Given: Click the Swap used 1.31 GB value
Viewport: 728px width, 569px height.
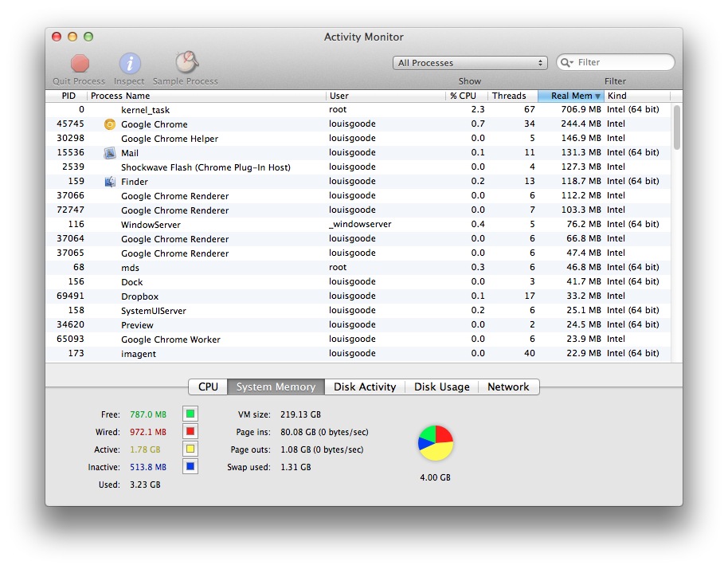Looking at the screenshot, I should point(296,467).
